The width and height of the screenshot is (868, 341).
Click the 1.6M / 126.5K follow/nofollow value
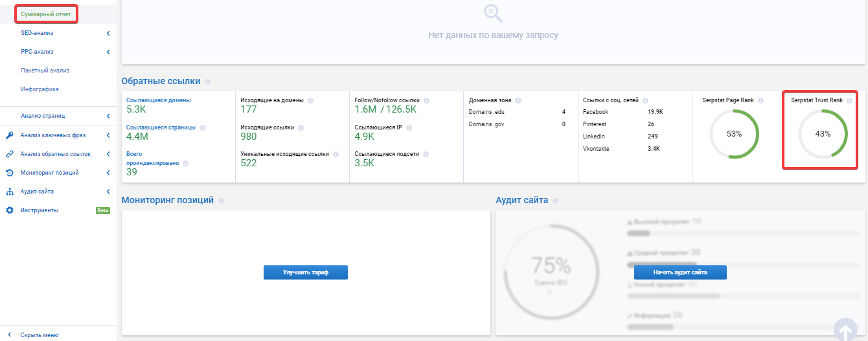[x=385, y=110]
